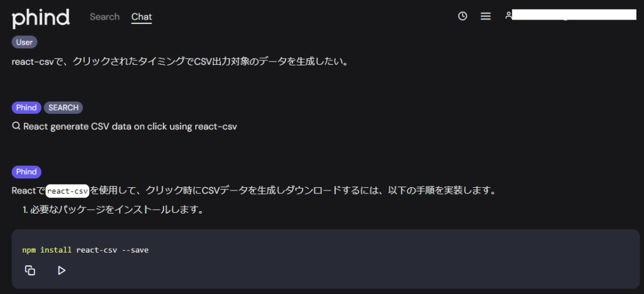The height and width of the screenshot is (294, 644).
Task: Click the user profile icon
Action: [x=508, y=16]
